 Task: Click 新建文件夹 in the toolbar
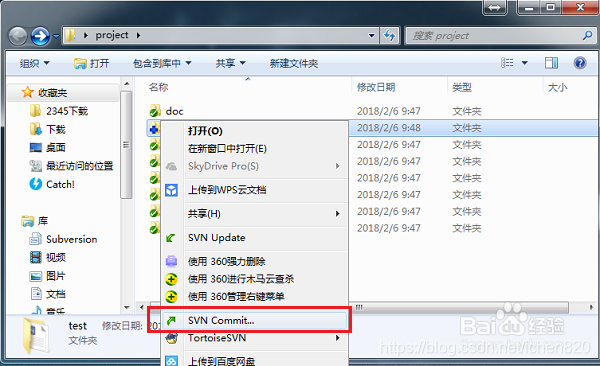click(294, 63)
